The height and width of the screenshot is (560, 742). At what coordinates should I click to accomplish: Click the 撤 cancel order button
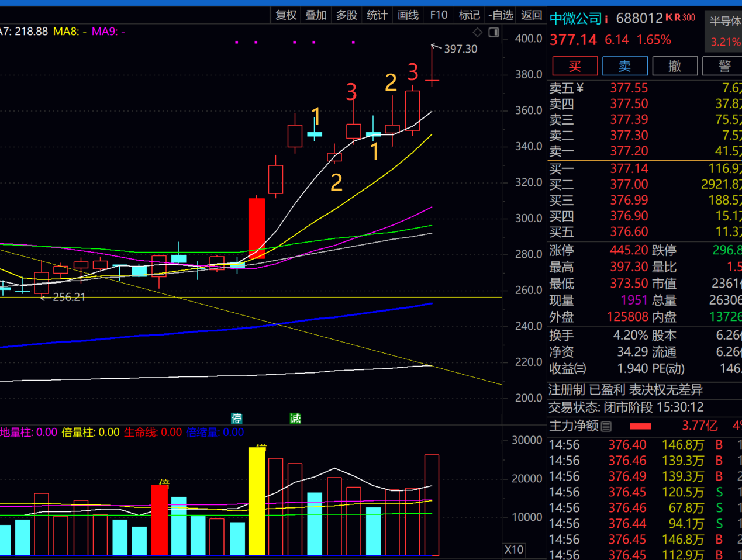tap(675, 66)
